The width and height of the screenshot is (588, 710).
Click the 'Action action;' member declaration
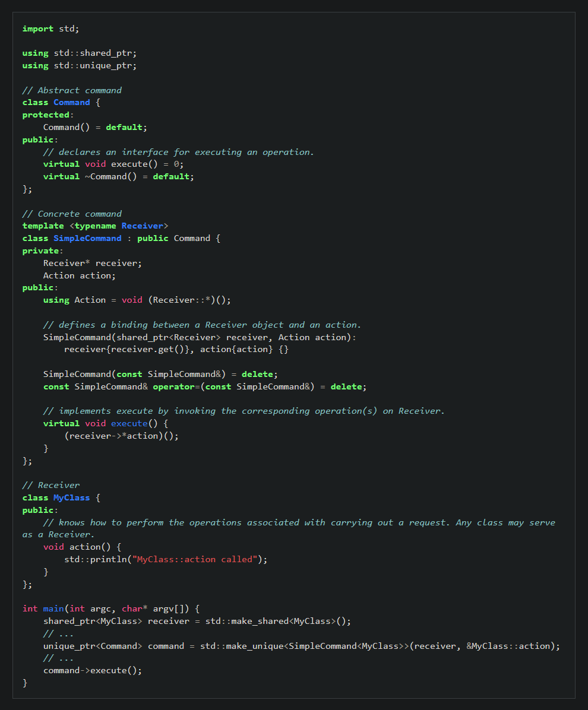click(80, 275)
